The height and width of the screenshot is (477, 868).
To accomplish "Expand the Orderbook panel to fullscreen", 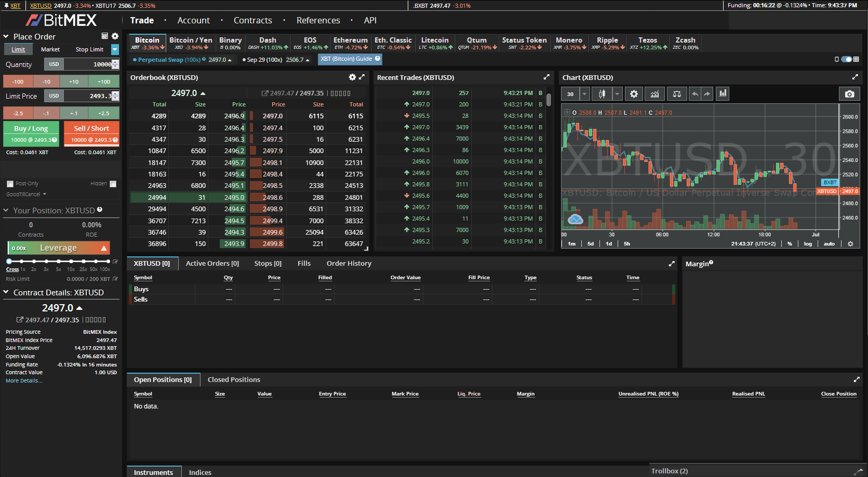I will [x=362, y=77].
